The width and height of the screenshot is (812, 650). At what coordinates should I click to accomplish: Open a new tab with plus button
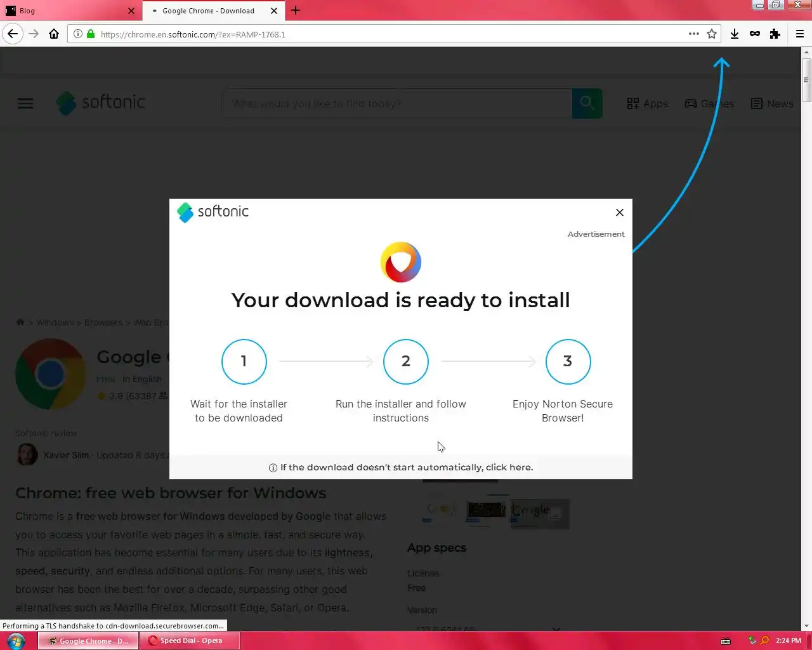point(296,10)
